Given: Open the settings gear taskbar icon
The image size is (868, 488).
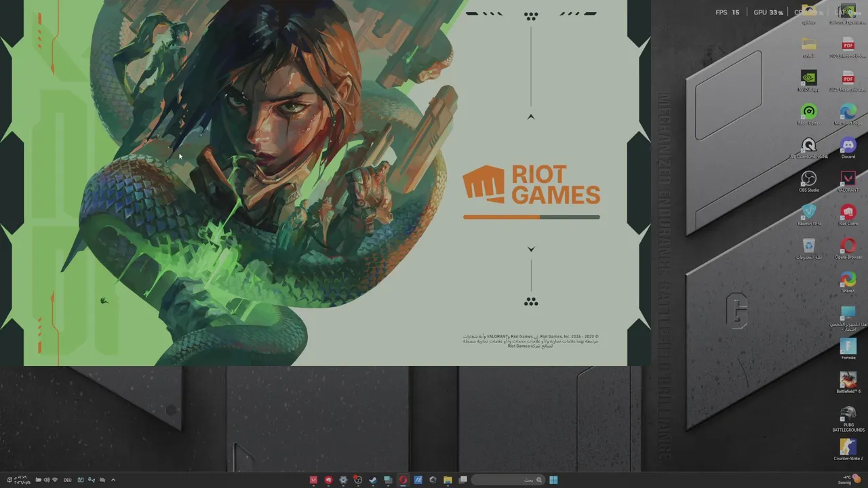Looking at the screenshot, I should pyautogui.click(x=343, y=480).
